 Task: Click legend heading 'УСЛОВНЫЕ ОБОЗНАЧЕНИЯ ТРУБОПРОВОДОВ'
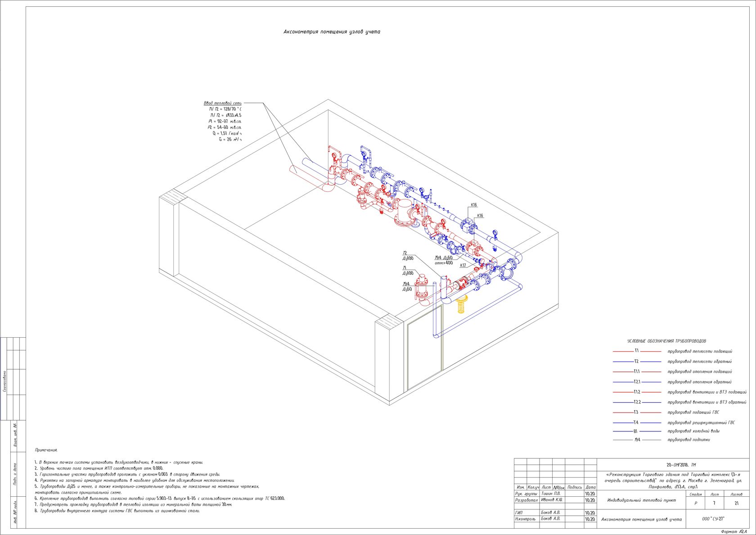[666, 341]
